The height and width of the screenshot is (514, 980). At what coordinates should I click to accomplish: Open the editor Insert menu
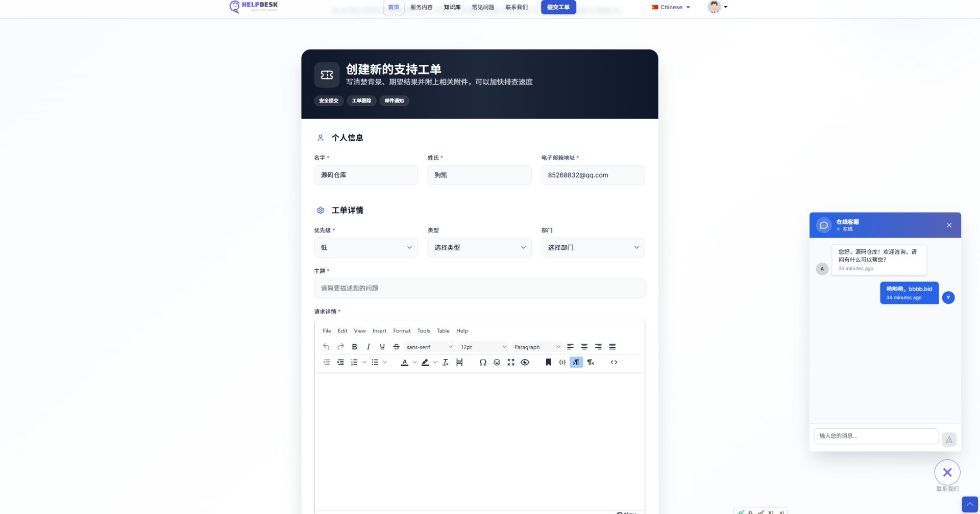pyautogui.click(x=379, y=331)
